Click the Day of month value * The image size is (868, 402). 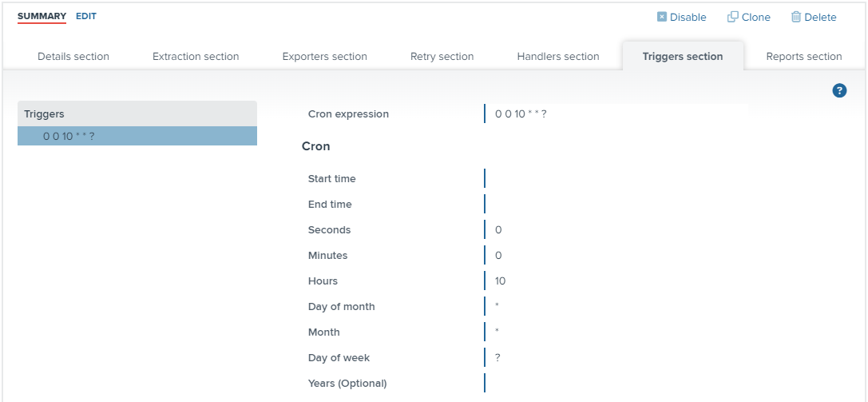(x=497, y=305)
